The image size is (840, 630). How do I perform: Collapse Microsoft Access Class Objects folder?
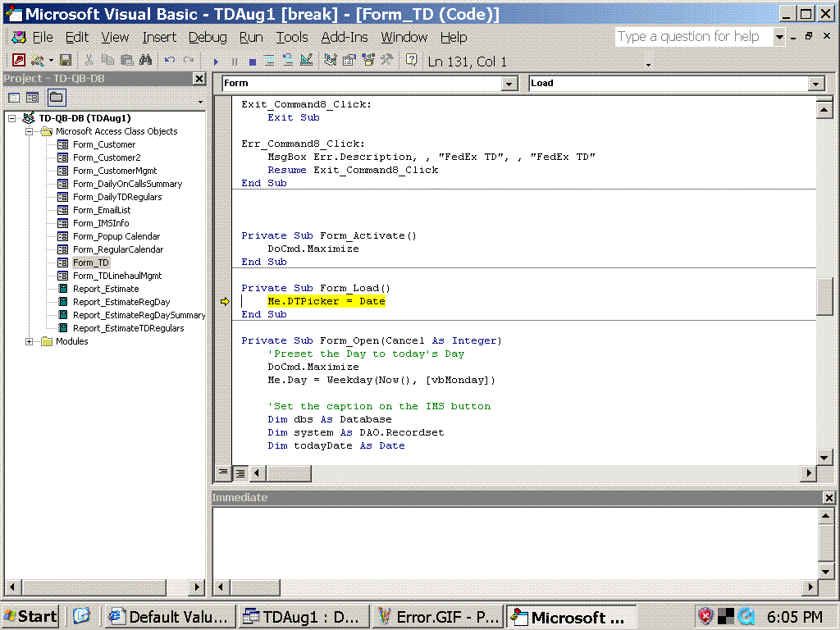30,131
